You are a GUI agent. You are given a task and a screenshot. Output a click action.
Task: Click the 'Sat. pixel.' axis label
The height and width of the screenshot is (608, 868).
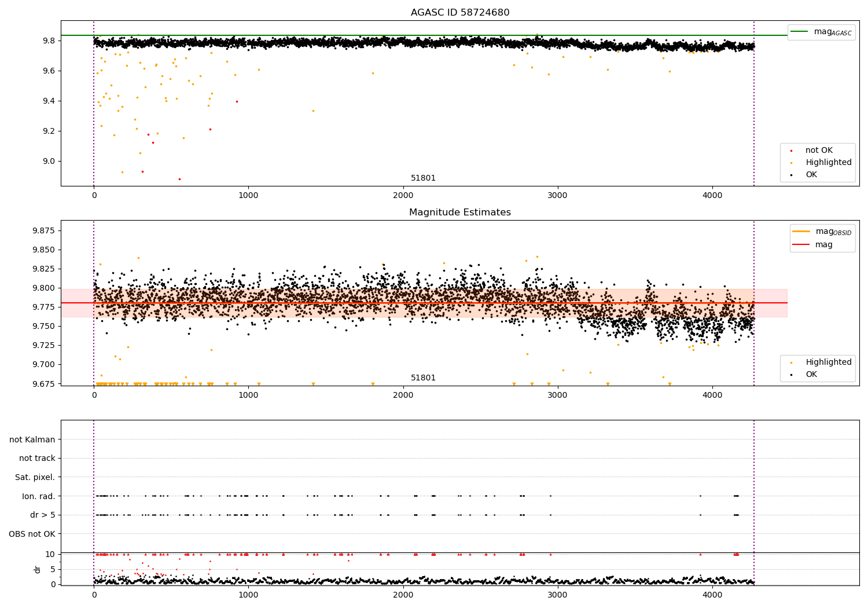click(35, 477)
